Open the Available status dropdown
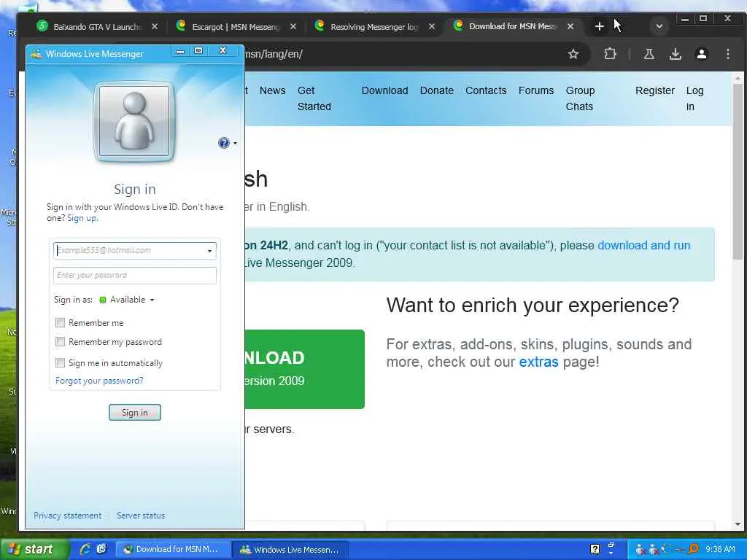This screenshot has width=747, height=560. coord(127,300)
